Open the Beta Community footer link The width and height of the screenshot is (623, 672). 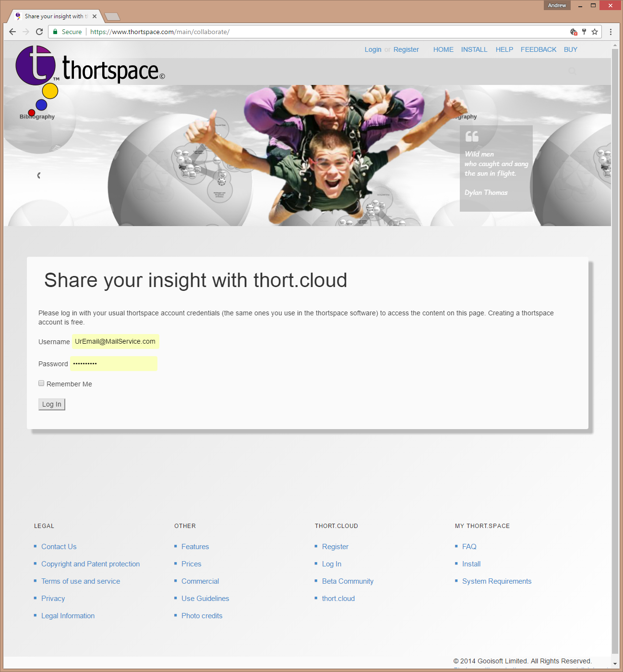pyautogui.click(x=348, y=581)
